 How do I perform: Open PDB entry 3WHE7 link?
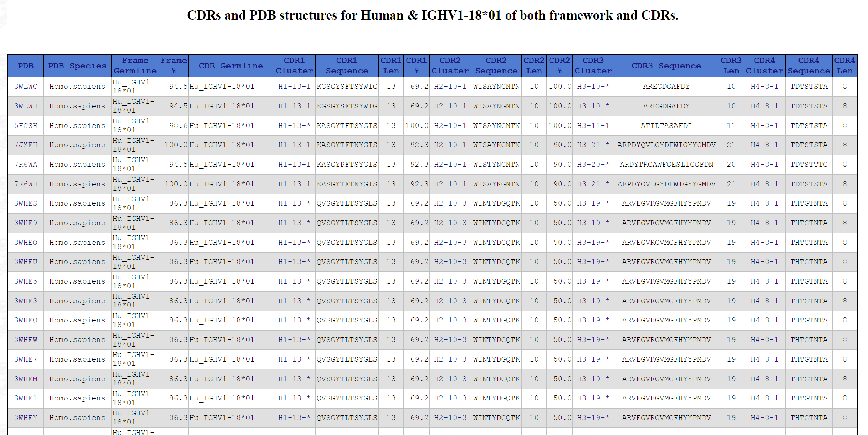(x=26, y=359)
